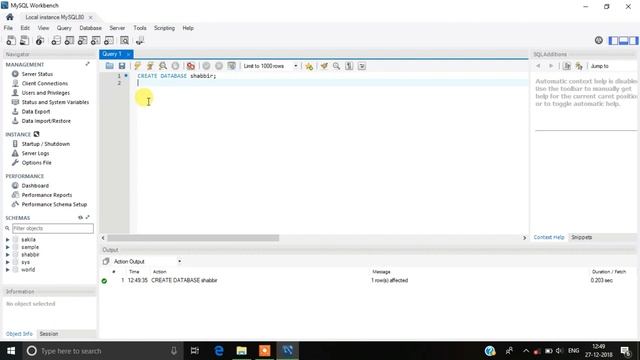This screenshot has height=360, width=640.
Task: Open Data Export
Action: (x=36, y=111)
